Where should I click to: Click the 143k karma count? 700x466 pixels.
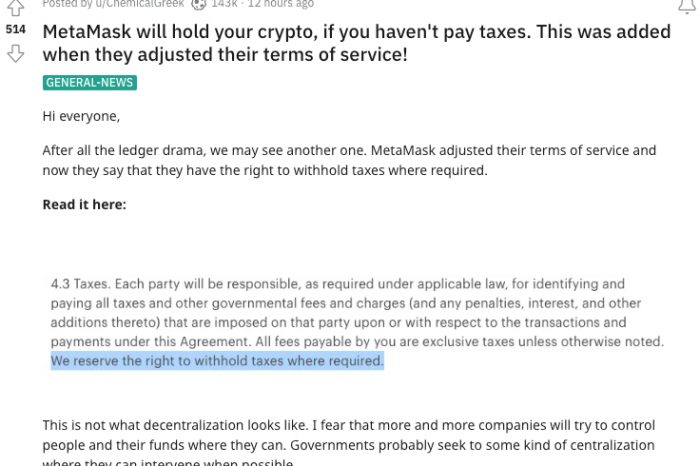point(224,4)
